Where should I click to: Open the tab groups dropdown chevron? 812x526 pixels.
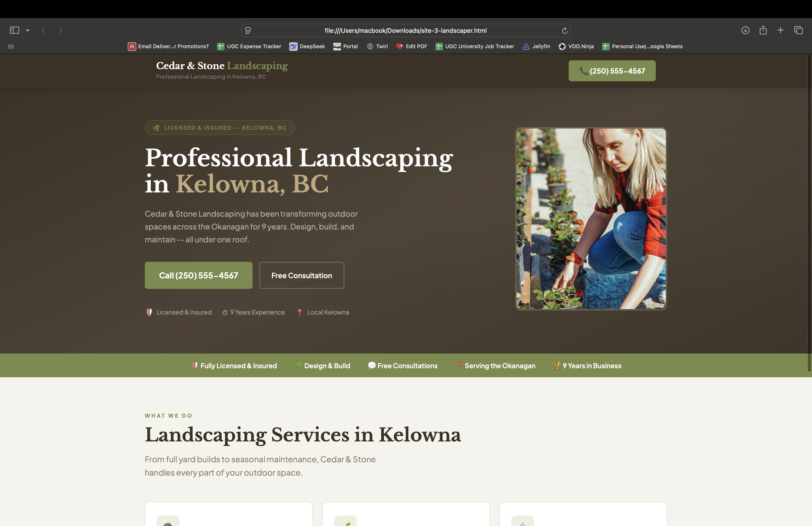pos(28,30)
